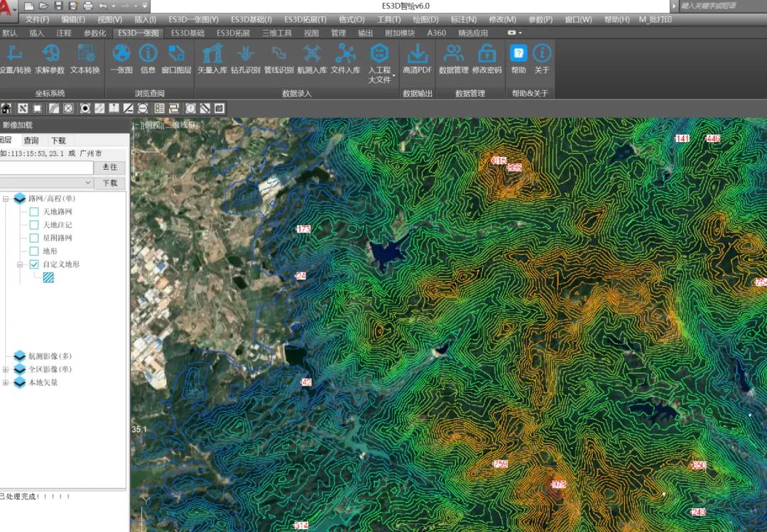Export using the 高清PDF icon
Viewport: 767px width, 532px height.
tap(417, 54)
